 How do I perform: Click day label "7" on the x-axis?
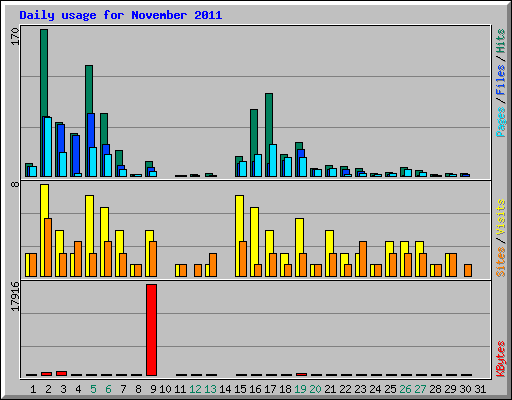click(123, 389)
